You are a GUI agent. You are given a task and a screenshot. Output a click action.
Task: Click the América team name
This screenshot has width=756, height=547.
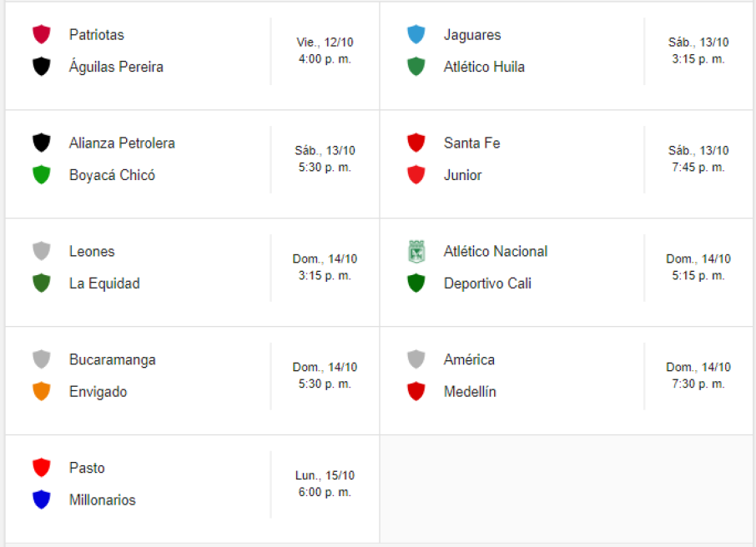click(x=469, y=359)
